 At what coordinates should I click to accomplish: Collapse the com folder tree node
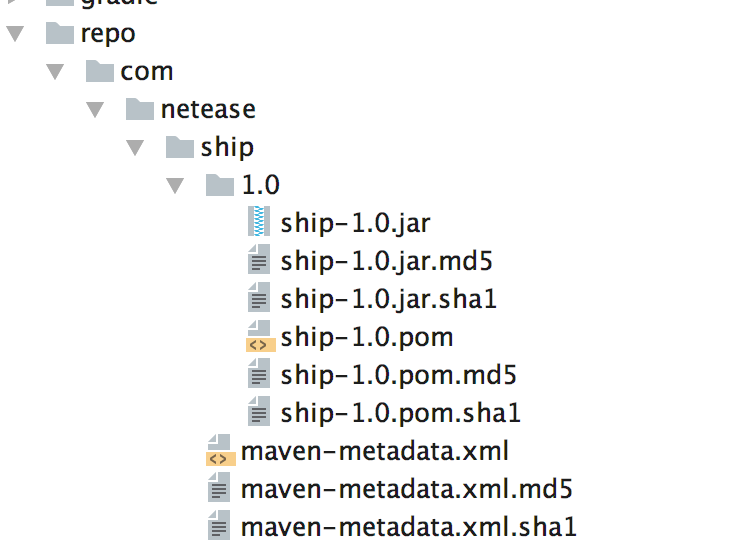(55, 71)
